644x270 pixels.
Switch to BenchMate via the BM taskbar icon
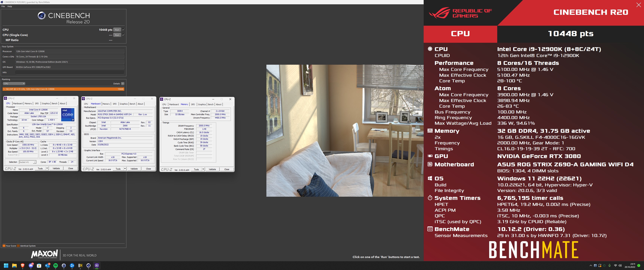(80, 265)
